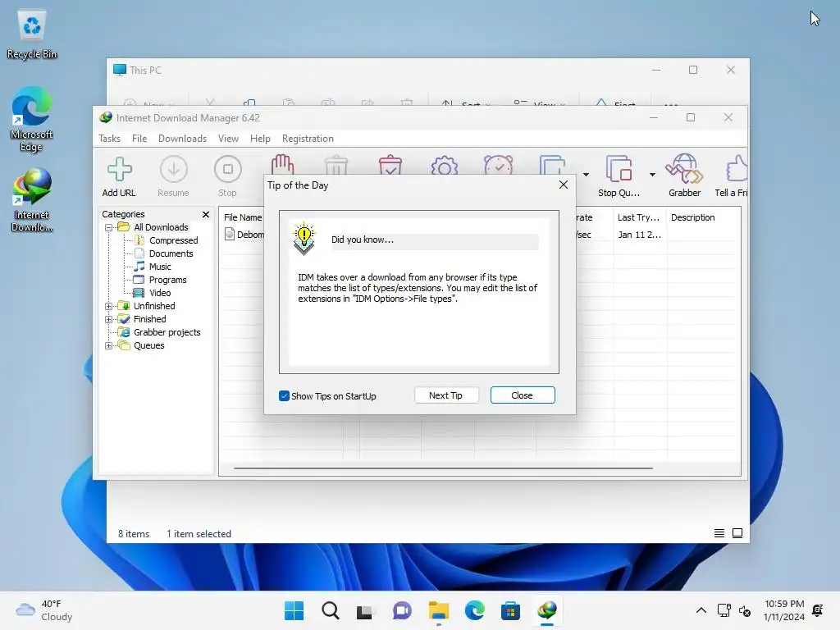Click the Delete Completed checked-bin icon
The height and width of the screenshot is (630, 840).
[x=390, y=165]
